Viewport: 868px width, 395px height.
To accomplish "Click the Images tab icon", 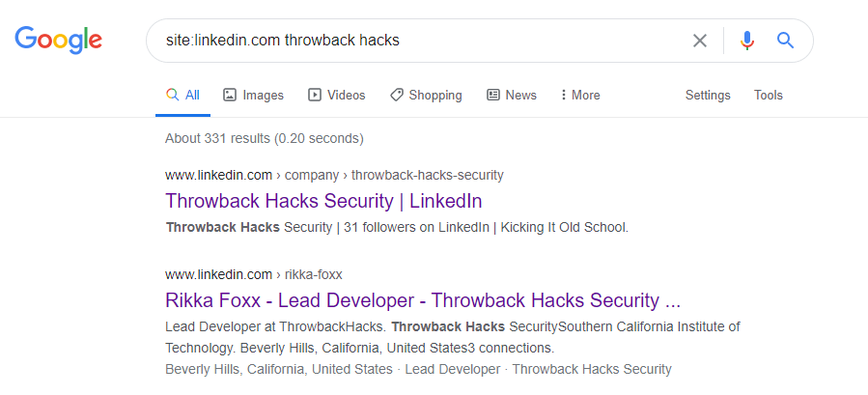I will [x=230, y=95].
